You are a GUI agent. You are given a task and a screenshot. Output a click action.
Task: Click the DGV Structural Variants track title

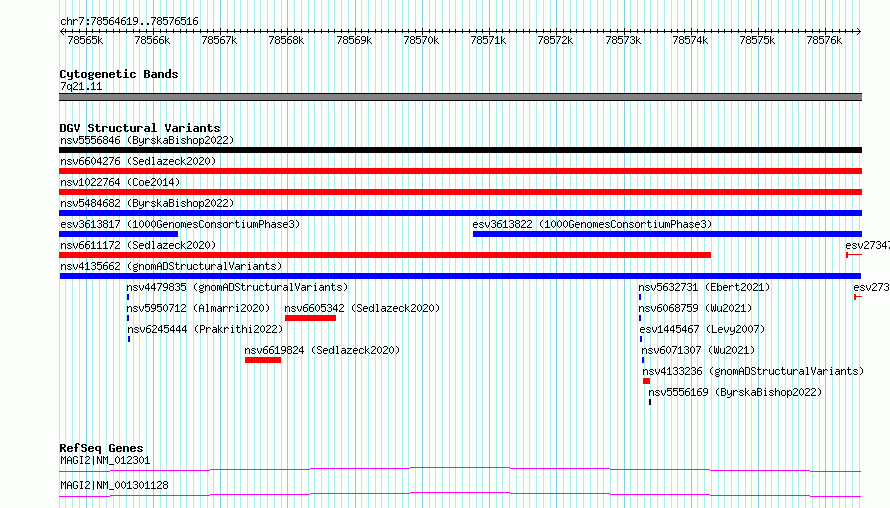pos(140,128)
